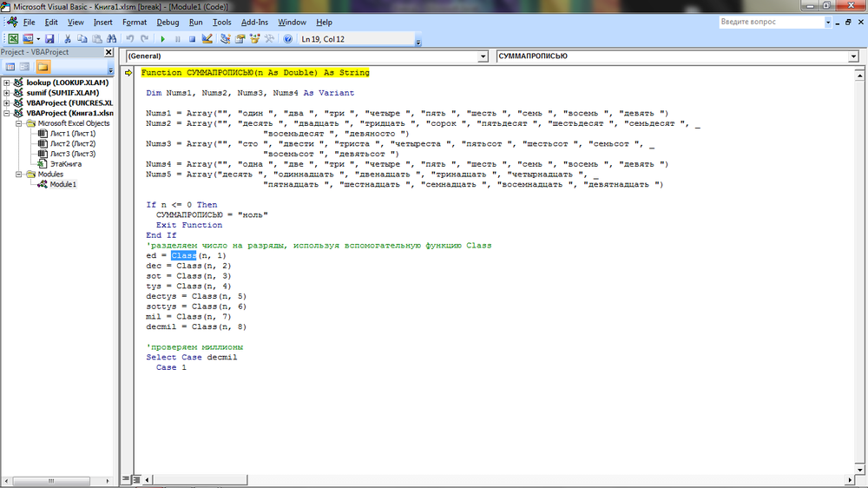868x488 pixels.
Task: Click the Save icon in the toolbar
Action: pos(49,39)
